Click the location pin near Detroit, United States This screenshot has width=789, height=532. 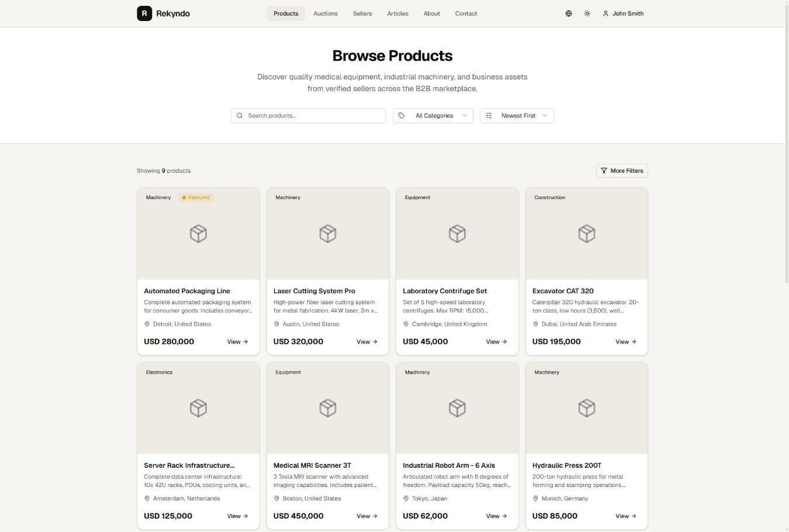147,324
